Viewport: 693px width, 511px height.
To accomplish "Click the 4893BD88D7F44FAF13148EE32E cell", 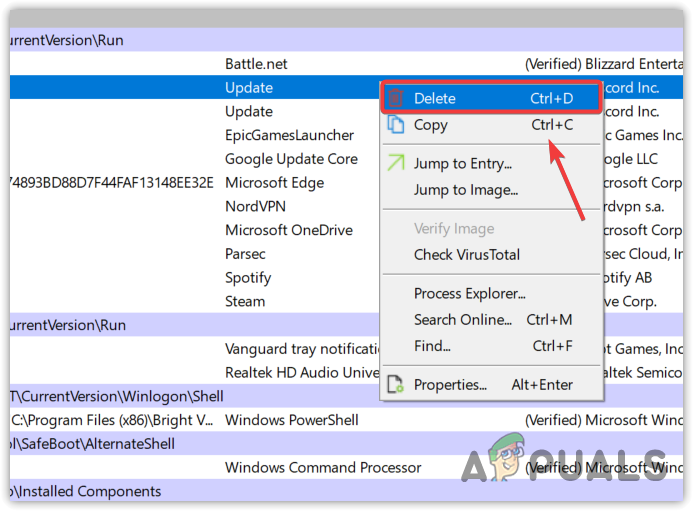I will (112, 183).
